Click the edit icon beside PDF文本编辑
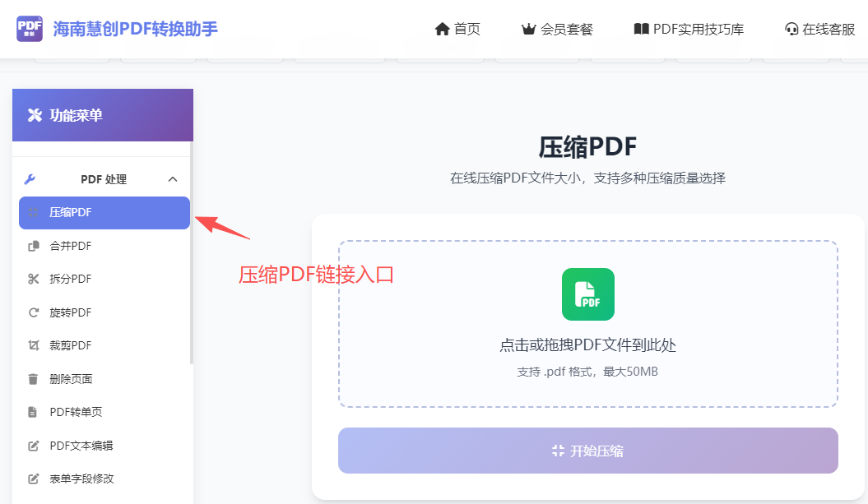The height and width of the screenshot is (504, 868). 33,446
